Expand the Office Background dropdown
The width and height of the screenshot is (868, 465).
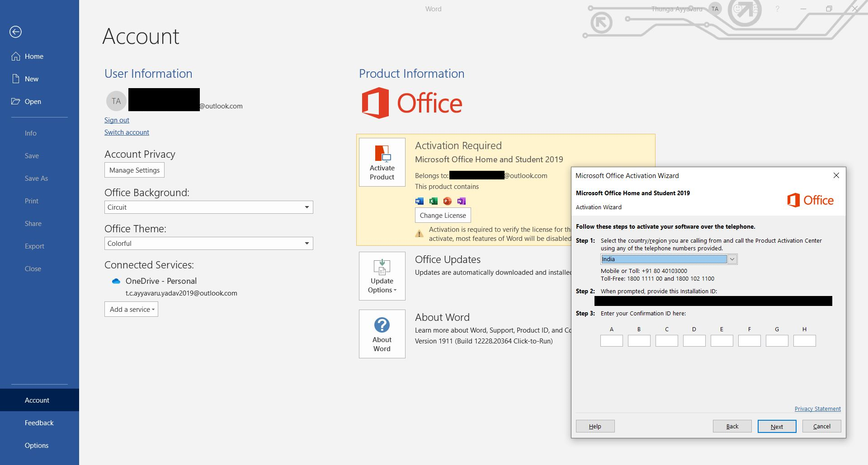(307, 207)
